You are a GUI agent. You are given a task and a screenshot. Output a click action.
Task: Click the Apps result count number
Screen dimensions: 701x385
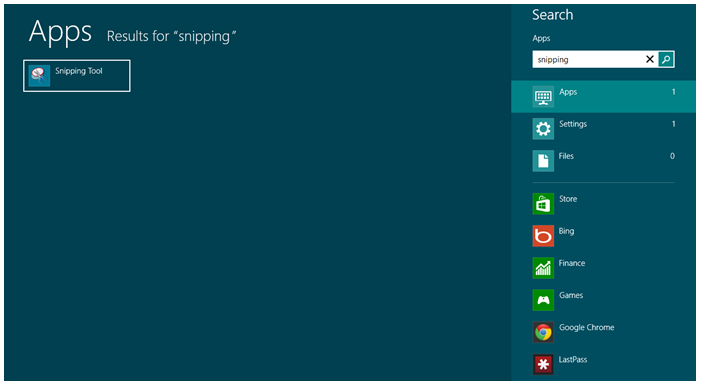[x=673, y=92]
